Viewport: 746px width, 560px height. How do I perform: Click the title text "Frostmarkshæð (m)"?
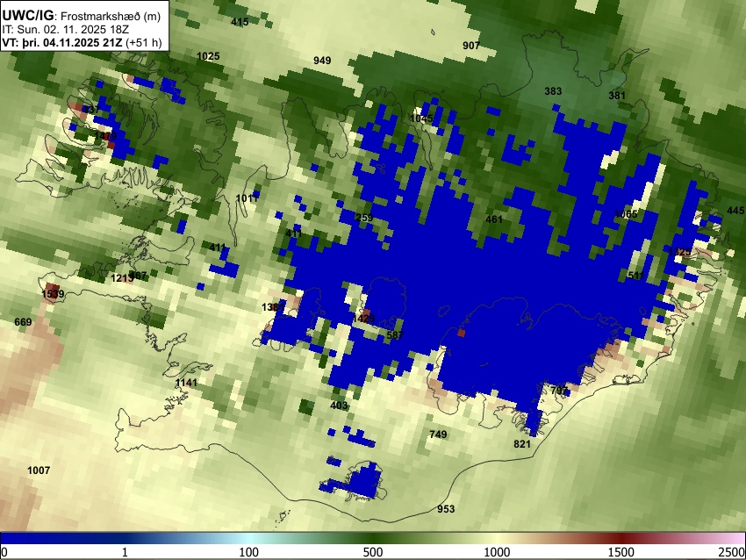click(111, 16)
